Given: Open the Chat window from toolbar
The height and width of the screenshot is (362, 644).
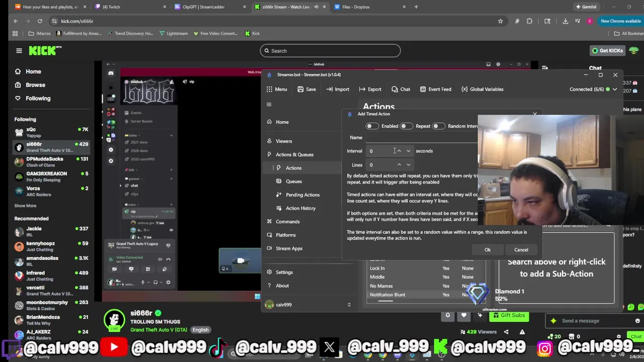Looking at the screenshot, I should coord(400,89).
